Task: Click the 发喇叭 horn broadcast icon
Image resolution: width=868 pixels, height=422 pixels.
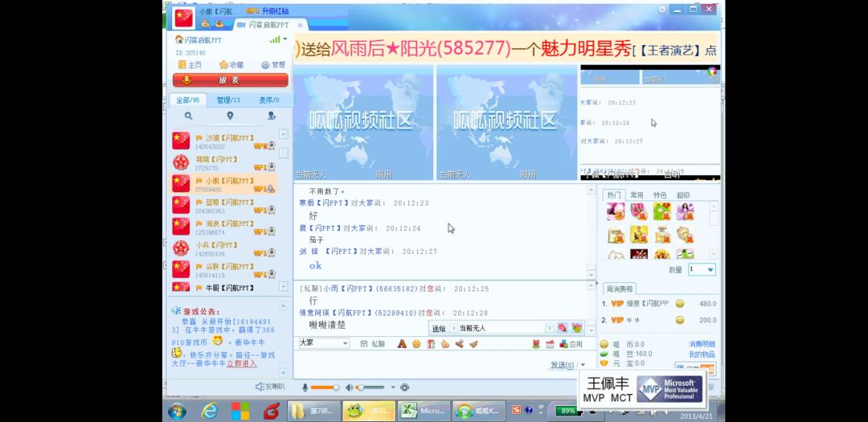Action: (x=270, y=387)
